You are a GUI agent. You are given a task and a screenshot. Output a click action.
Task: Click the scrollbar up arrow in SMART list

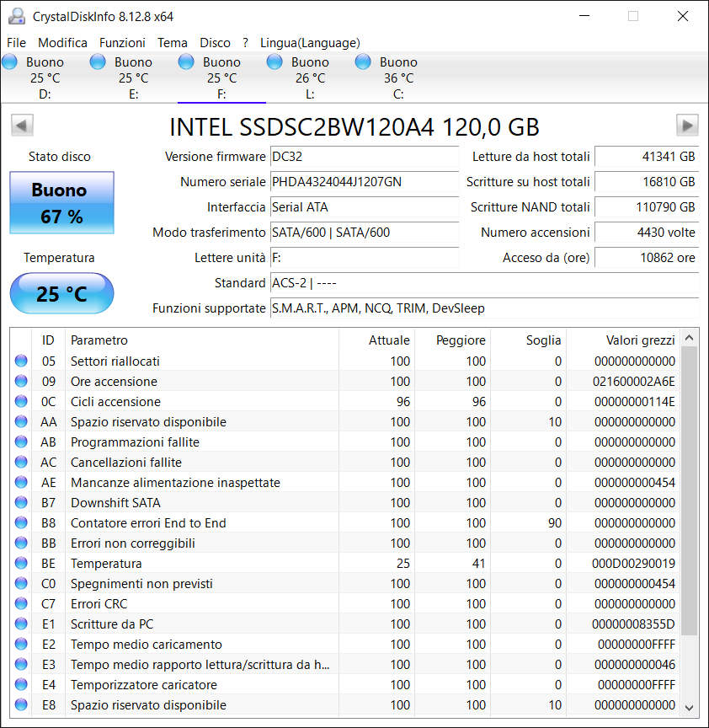[x=690, y=338]
